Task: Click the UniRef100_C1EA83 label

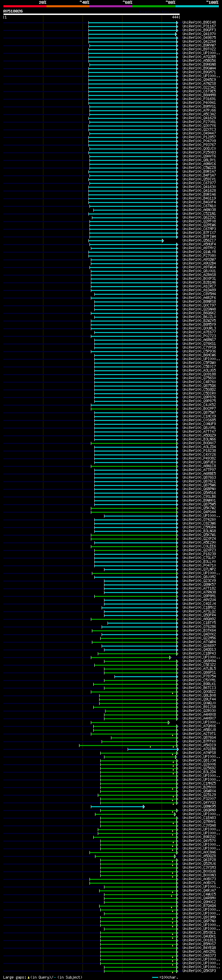Action: 199,818
